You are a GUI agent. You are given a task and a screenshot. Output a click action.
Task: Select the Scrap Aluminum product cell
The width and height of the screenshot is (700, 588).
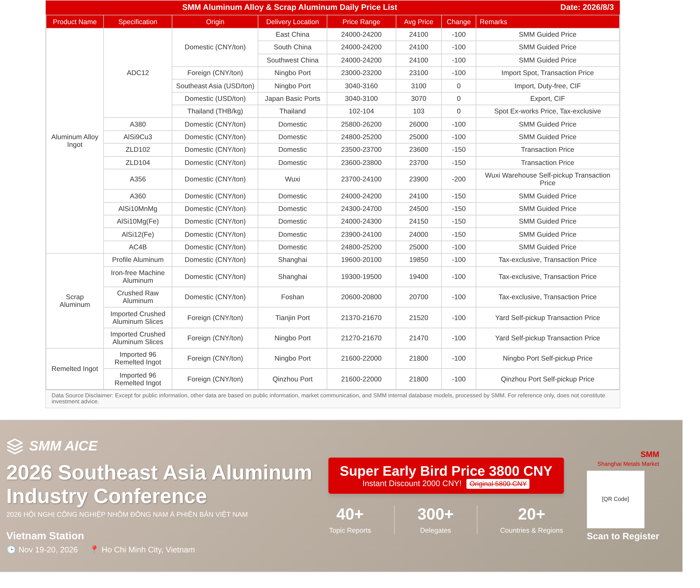[75, 301]
